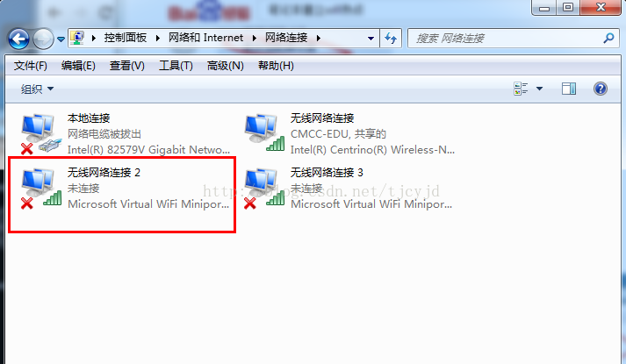Click 控制面板 in the breadcrumb path
This screenshot has width=626, height=364.
click(x=126, y=38)
